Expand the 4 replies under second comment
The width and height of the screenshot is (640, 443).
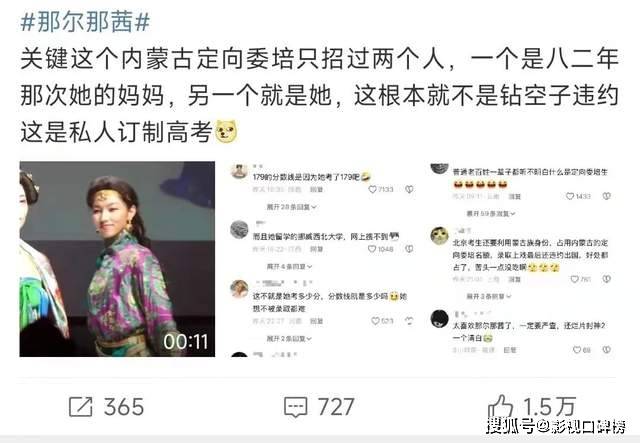[289, 267]
